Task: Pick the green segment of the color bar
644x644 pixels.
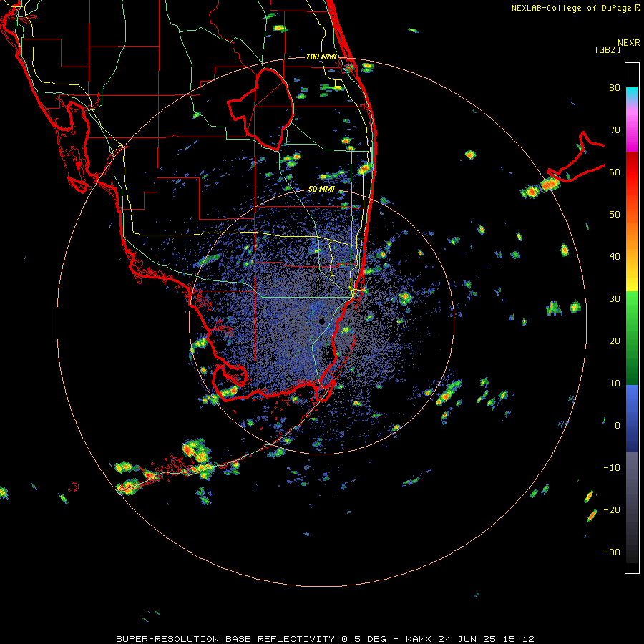Action: (x=632, y=338)
